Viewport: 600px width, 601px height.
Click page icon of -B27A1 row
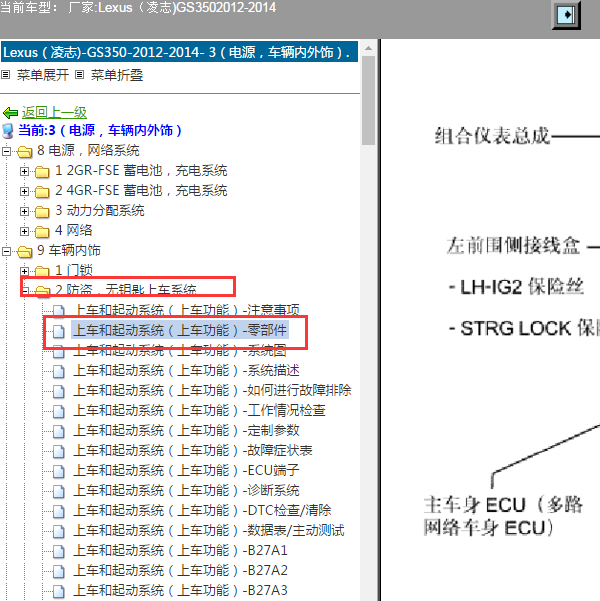pos(59,551)
